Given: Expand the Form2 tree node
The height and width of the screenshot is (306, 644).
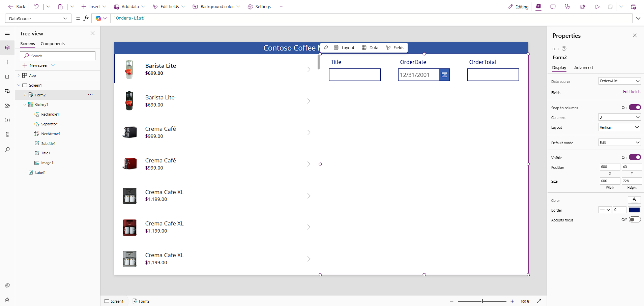Looking at the screenshot, I should coord(25,95).
